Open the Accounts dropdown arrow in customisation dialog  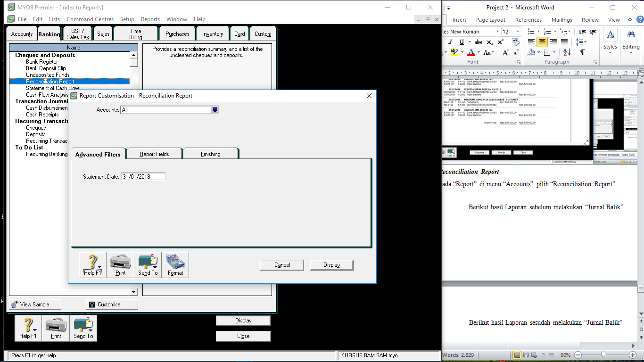coord(215,110)
